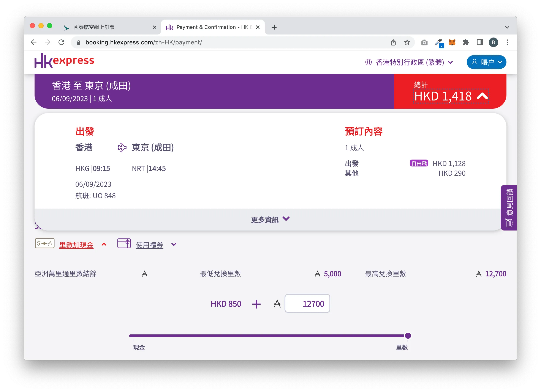Viewport: 541px width, 392px height.
Task: Open a new browser tab
Action: click(x=274, y=27)
